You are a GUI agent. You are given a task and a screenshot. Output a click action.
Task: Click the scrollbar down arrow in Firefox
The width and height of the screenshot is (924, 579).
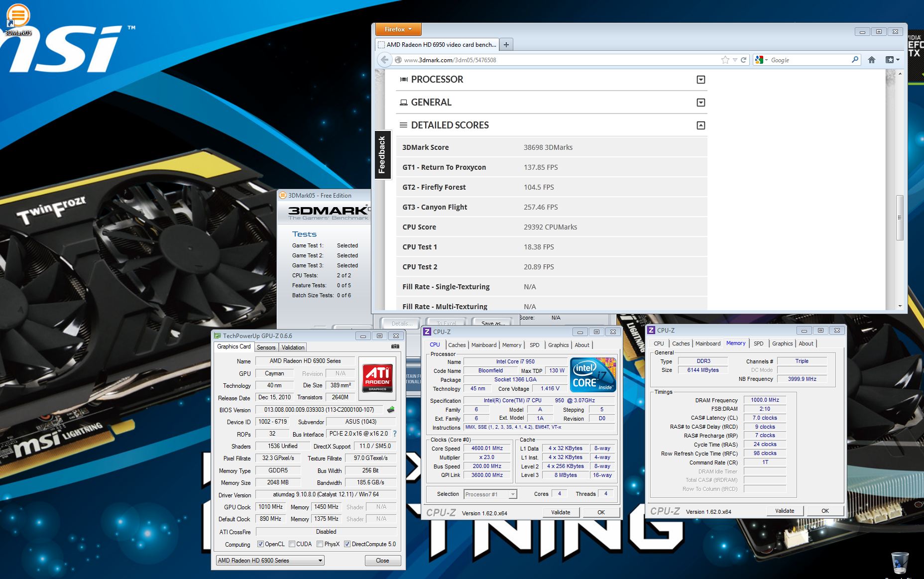(899, 306)
